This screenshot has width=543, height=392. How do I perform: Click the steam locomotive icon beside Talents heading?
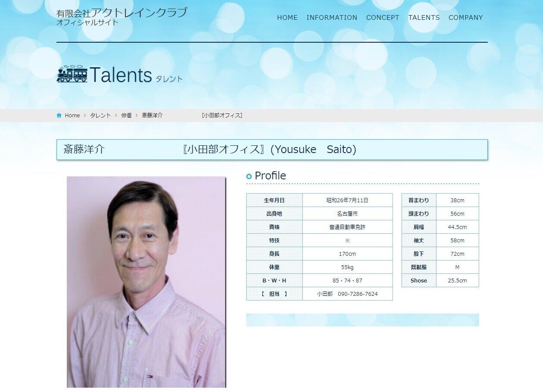click(72, 75)
